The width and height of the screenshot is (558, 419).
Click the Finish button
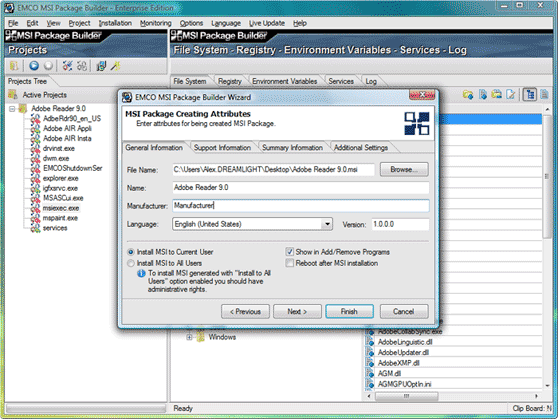[349, 311]
